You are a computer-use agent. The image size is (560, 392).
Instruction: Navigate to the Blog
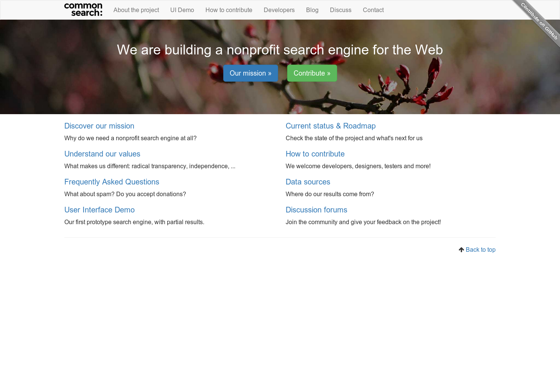[312, 10]
